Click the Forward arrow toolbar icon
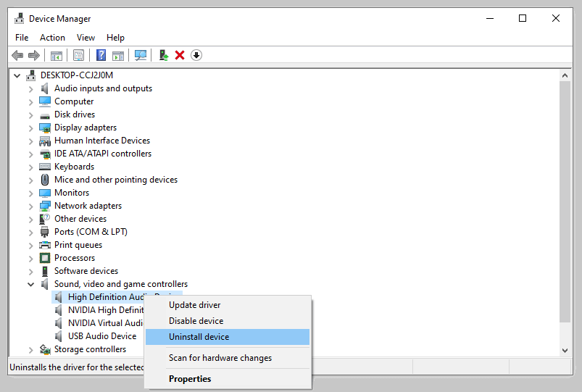Viewport: 582px width, 392px height. pyautogui.click(x=34, y=55)
